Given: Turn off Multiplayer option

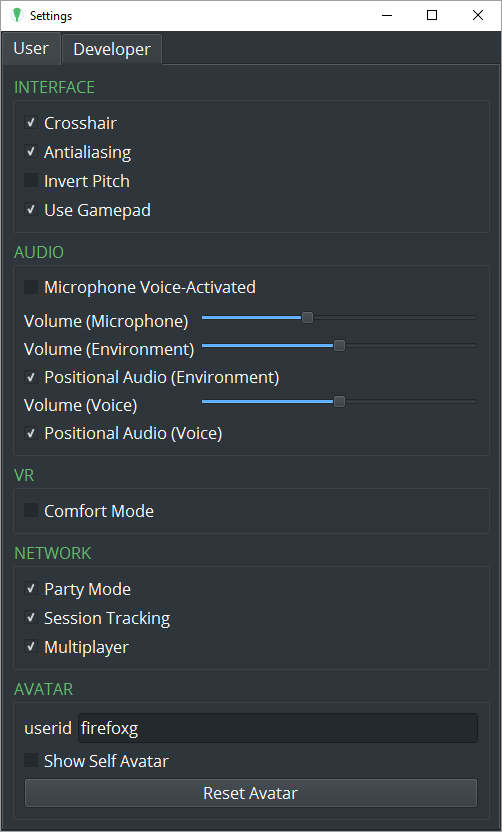Looking at the screenshot, I should (31, 647).
